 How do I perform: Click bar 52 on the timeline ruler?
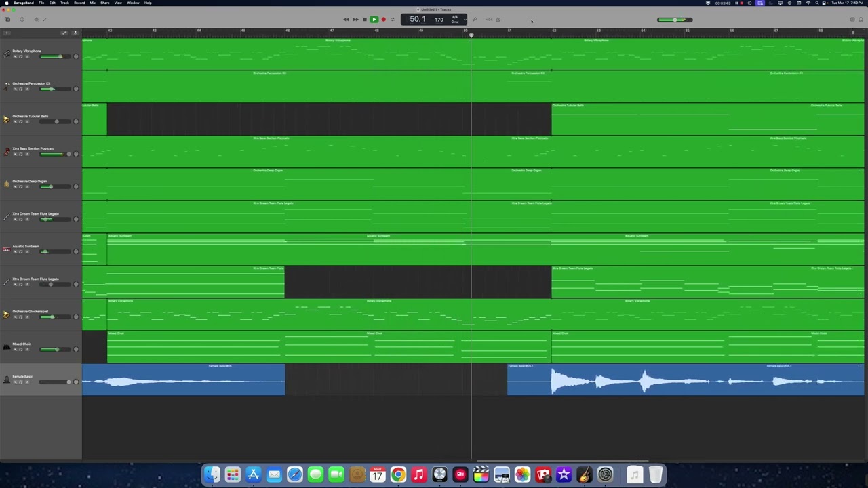tap(554, 30)
